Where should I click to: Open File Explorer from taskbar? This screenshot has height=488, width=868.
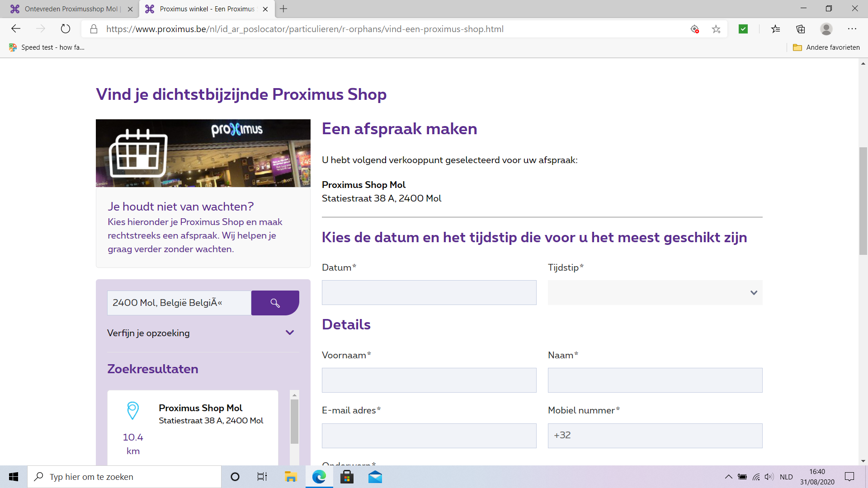click(x=290, y=477)
